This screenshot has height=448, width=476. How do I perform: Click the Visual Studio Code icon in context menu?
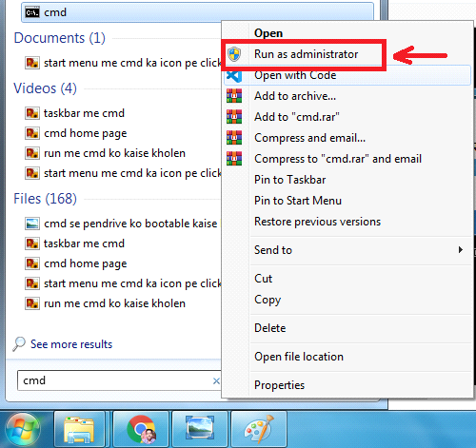(234, 75)
